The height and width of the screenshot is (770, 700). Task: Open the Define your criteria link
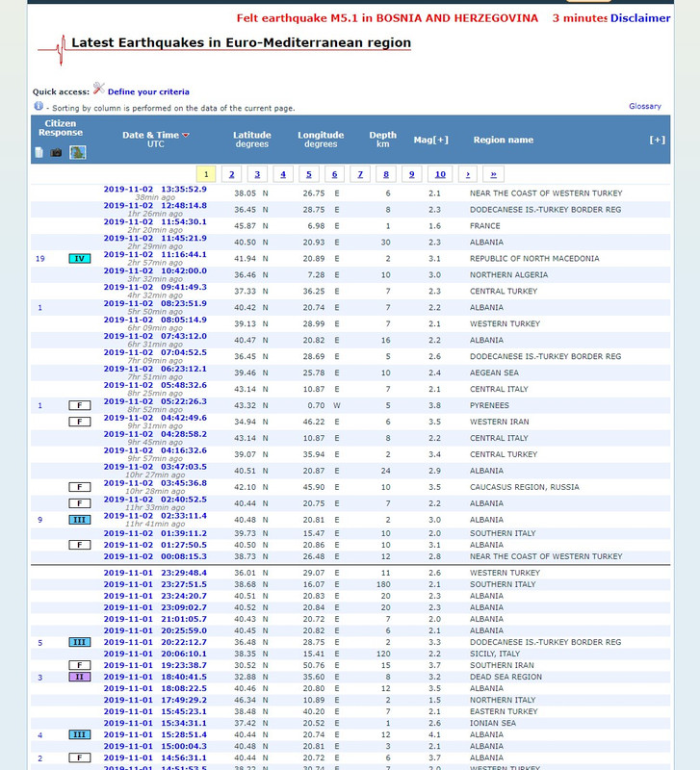pos(148,91)
